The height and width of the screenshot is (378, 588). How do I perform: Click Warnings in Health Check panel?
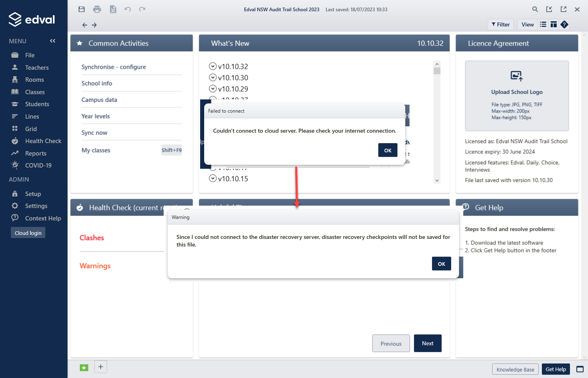click(95, 266)
